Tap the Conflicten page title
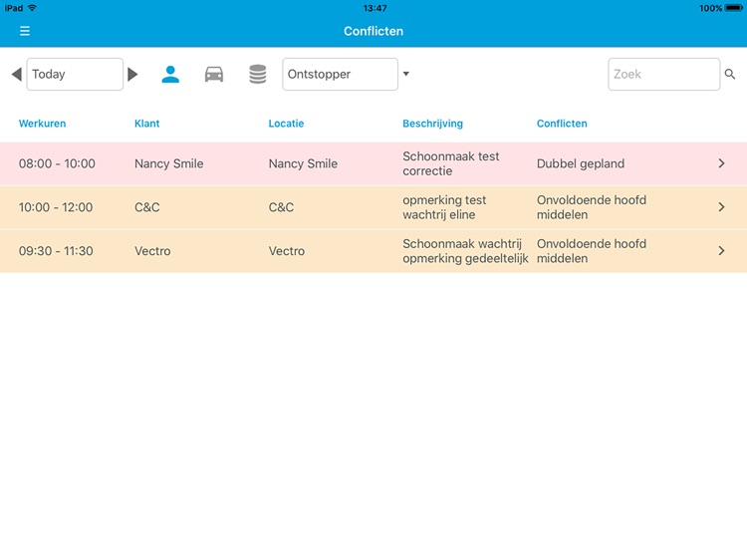 pyautogui.click(x=373, y=31)
